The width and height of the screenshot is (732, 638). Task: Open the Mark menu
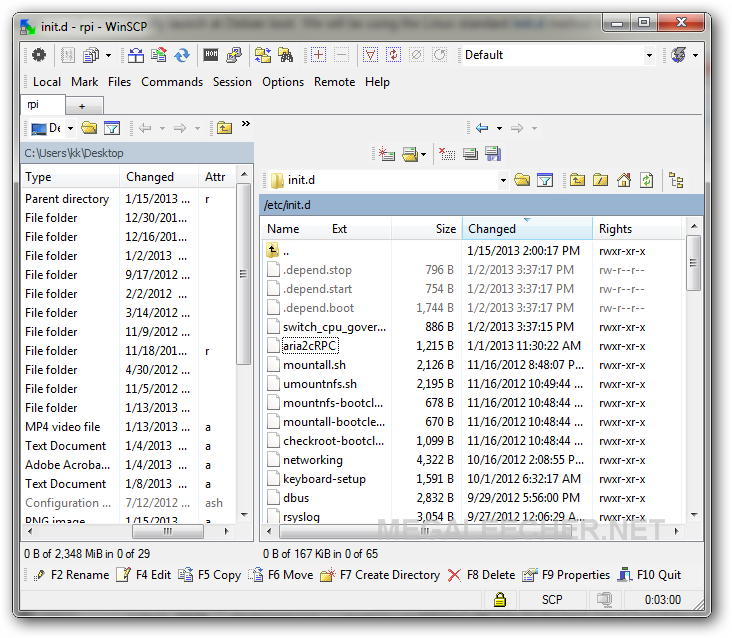[x=84, y=82]
